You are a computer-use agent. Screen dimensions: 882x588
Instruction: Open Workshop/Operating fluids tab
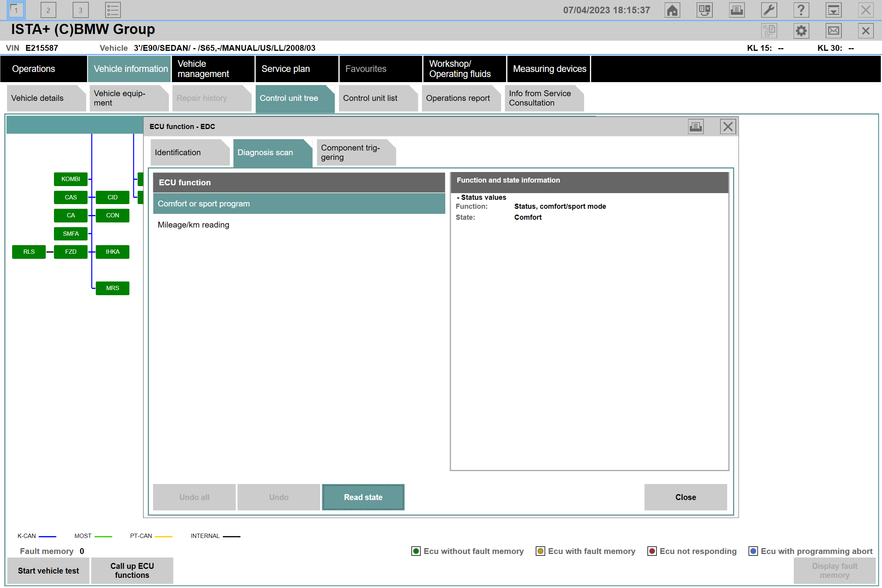[x=465, y=69]
